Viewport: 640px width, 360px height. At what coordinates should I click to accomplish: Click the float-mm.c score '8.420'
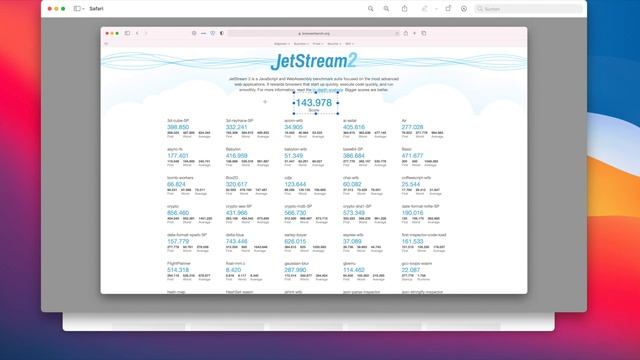click(233, 270)
